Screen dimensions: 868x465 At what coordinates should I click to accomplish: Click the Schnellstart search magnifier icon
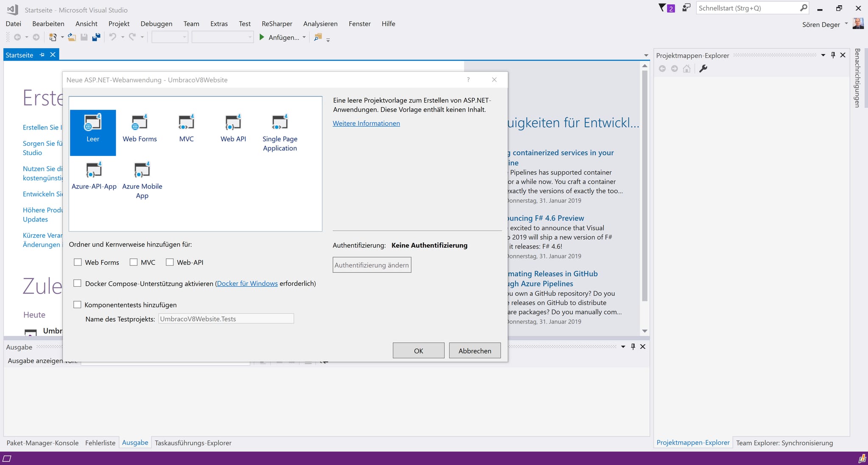(803, 8)
